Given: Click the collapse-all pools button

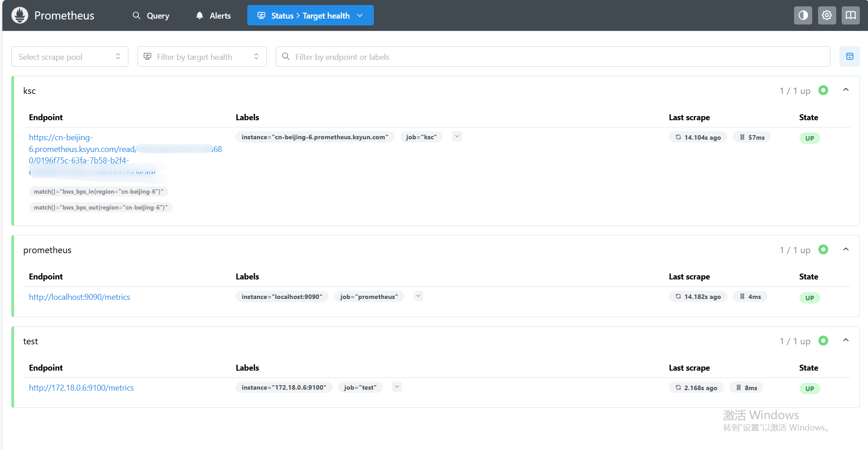Looking at the screenshot, I should tap(849, 57).
